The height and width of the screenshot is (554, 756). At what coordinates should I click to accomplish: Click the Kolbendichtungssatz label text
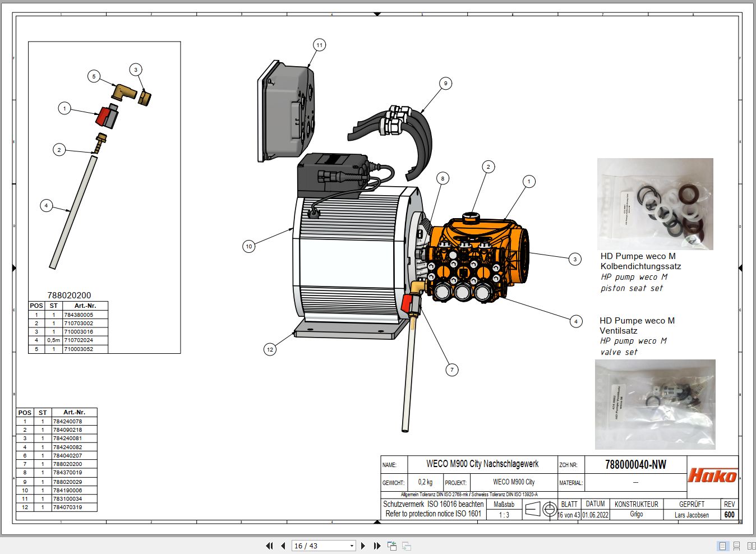641,266
